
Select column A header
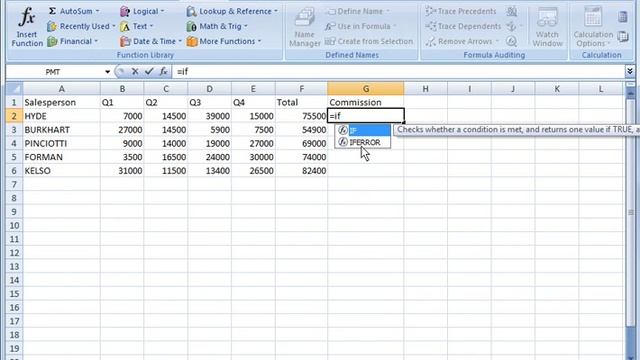62,89
